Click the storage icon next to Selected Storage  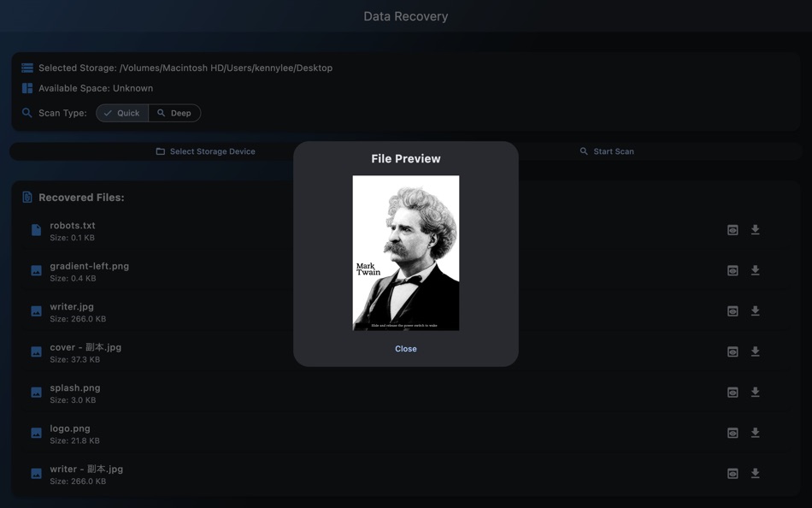click(27, 68)
